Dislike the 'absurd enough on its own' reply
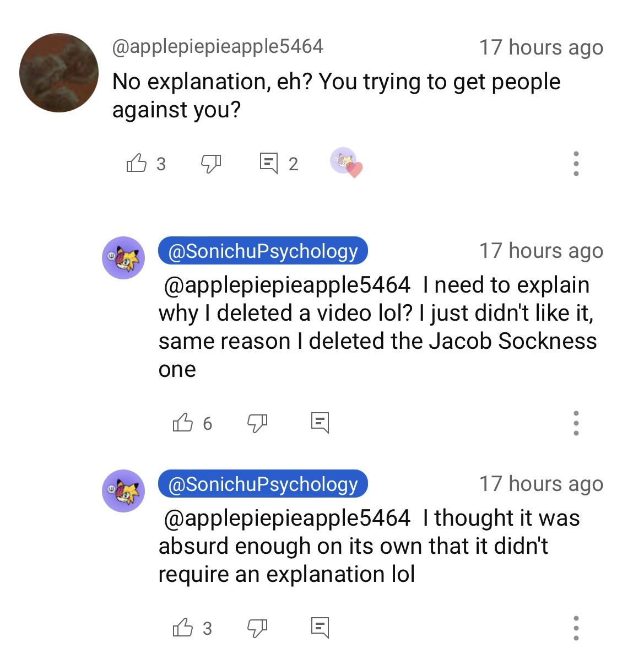 257,628
